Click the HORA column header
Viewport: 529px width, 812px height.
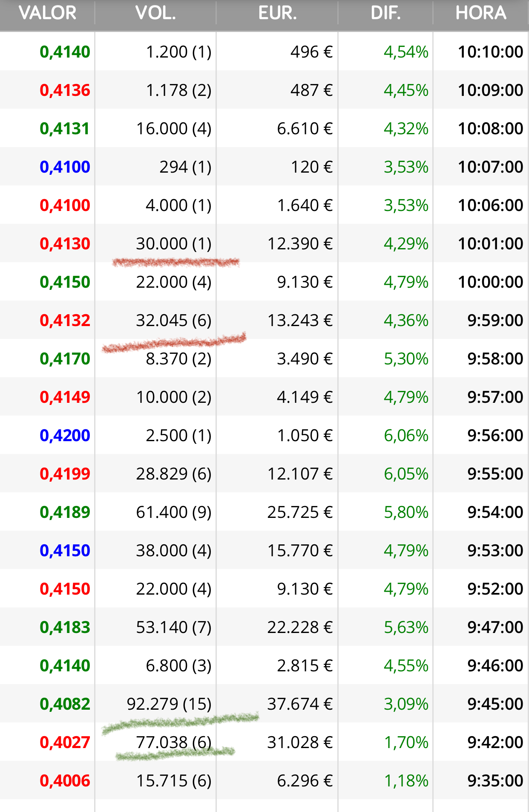(481, 13)
